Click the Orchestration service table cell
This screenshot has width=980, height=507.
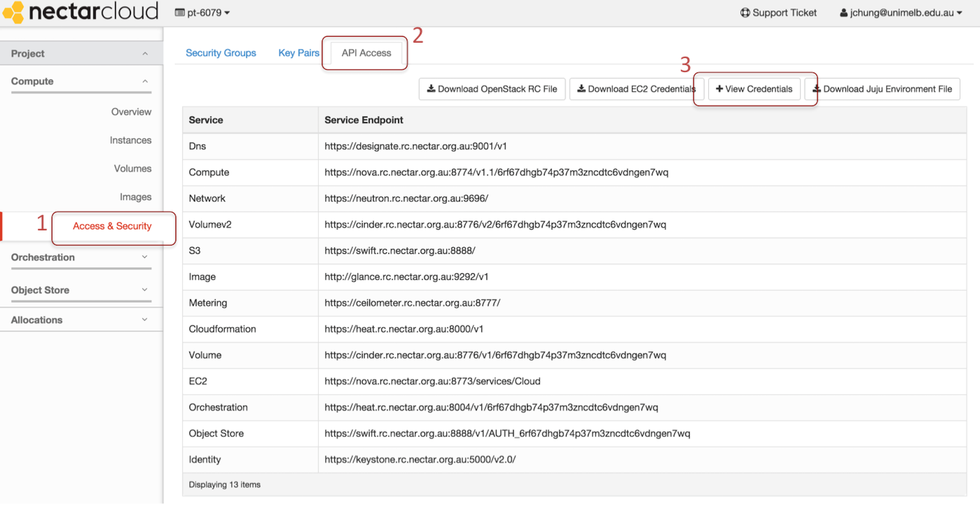click(x=251, y=408)
